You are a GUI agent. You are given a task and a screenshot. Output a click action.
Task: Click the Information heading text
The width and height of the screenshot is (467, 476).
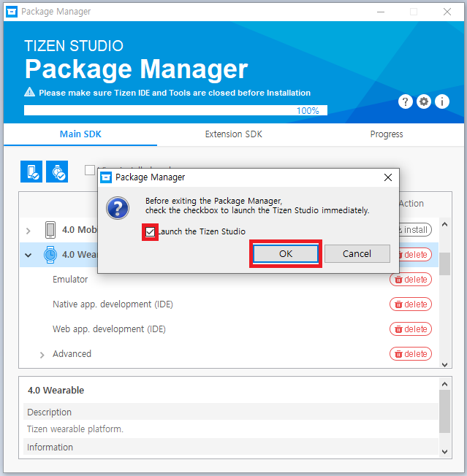(x=50, y=448)
